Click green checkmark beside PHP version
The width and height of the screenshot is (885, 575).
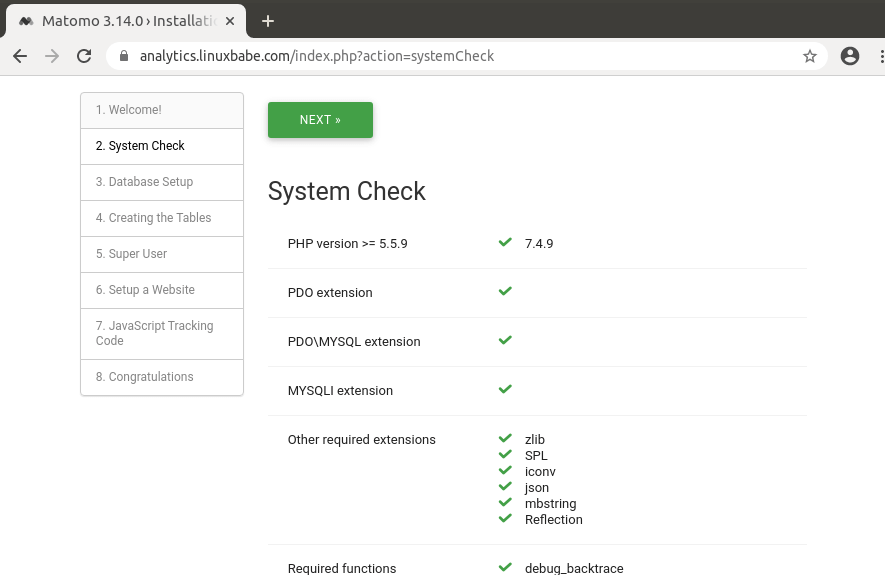(x=505, y=242)
